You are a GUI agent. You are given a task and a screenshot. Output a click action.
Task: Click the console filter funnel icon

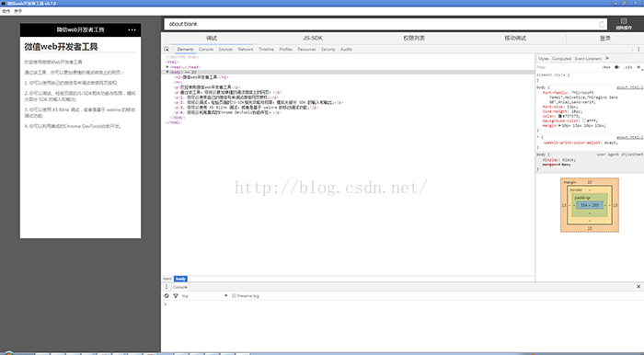176,295
